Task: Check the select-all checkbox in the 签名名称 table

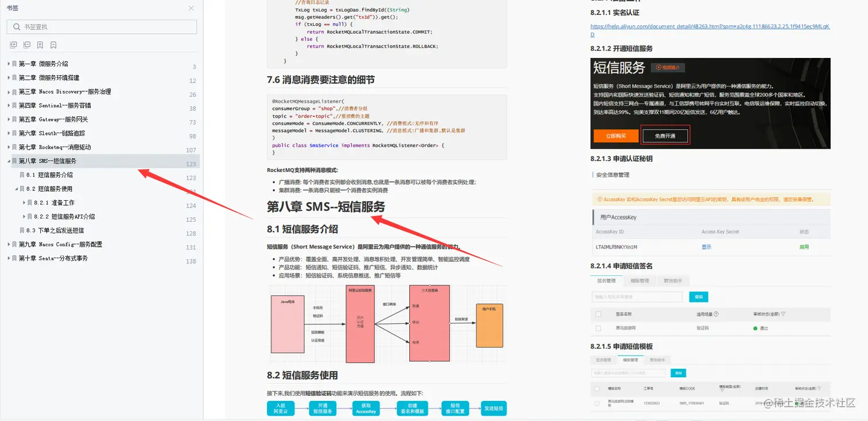Action: tap(599, 314)
